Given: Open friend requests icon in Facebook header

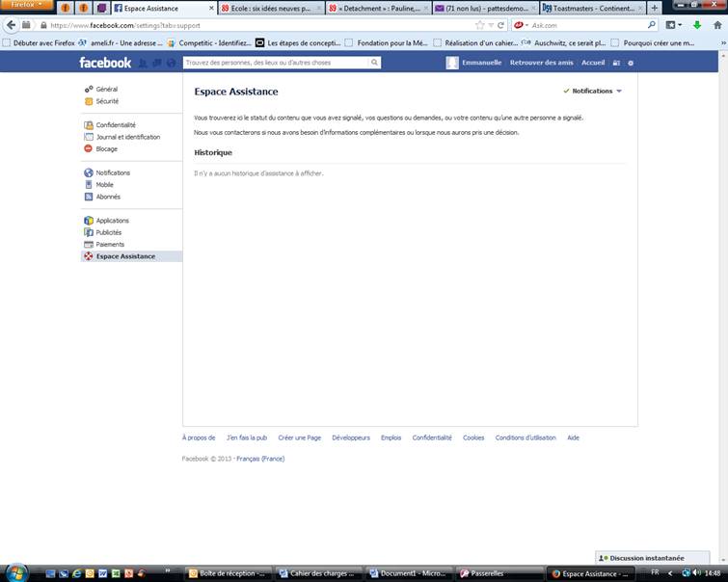Looking at the screenshot, I should (x=143, y=63).
